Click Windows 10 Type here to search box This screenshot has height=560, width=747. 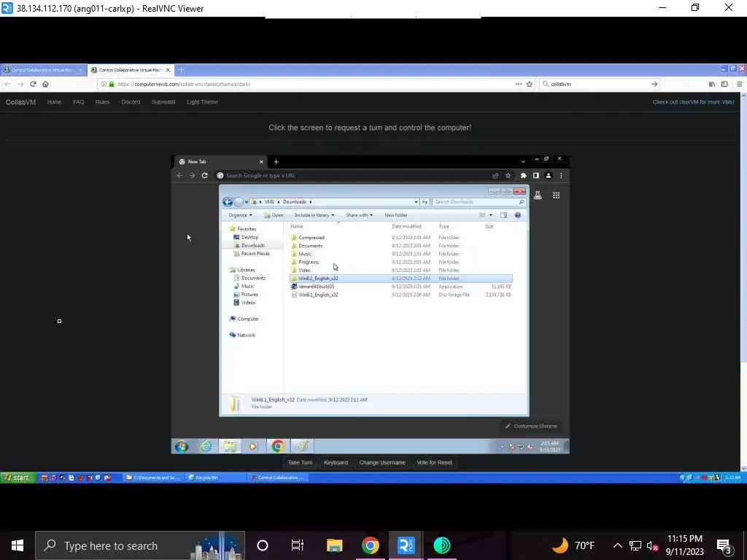140,545
